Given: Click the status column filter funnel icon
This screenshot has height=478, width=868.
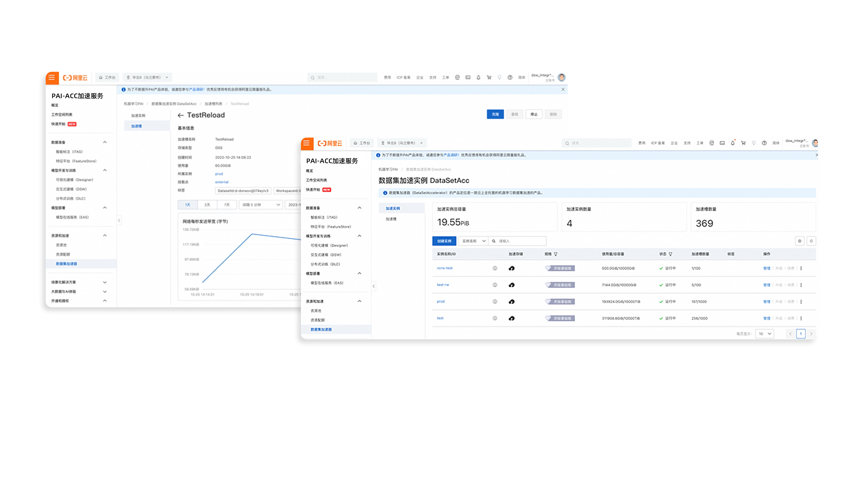Looking at the screenshot, I should point(670,254).
